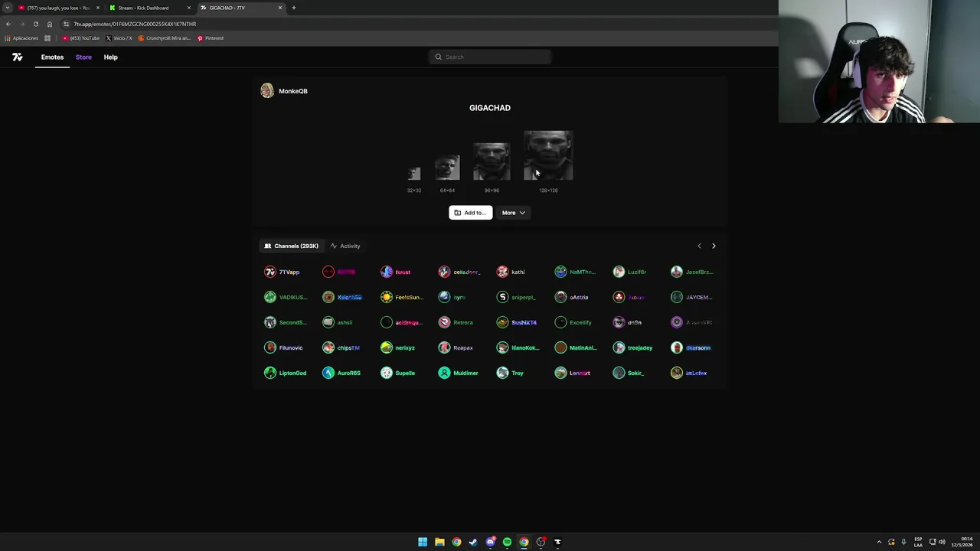This screenshot has height=551, width=980.
Task: Go back in browser history
Action: [8, 24]
